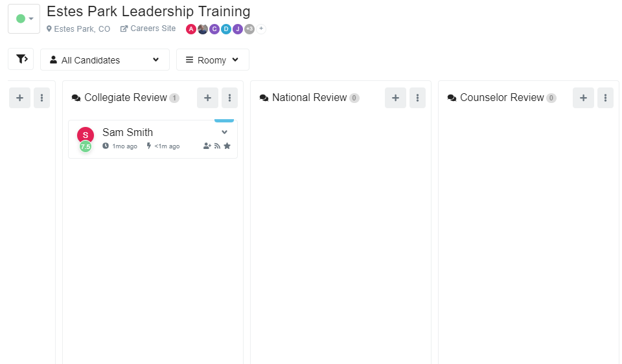The image size is (622, 364).
Task: Open the job status green dot dropdown
Action: 24,19
